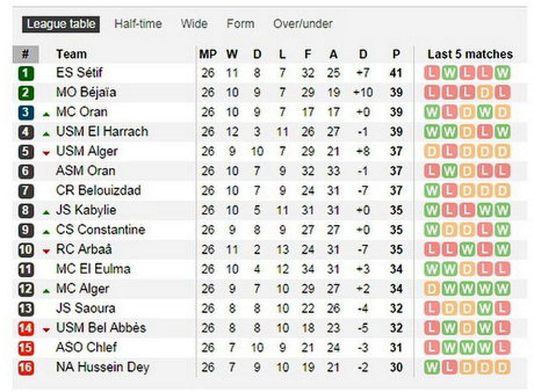The height and width of the screenshot is (392, 534).
Task: Click JS Kabylie's green up-arrow position indicator
Action: 46,212
